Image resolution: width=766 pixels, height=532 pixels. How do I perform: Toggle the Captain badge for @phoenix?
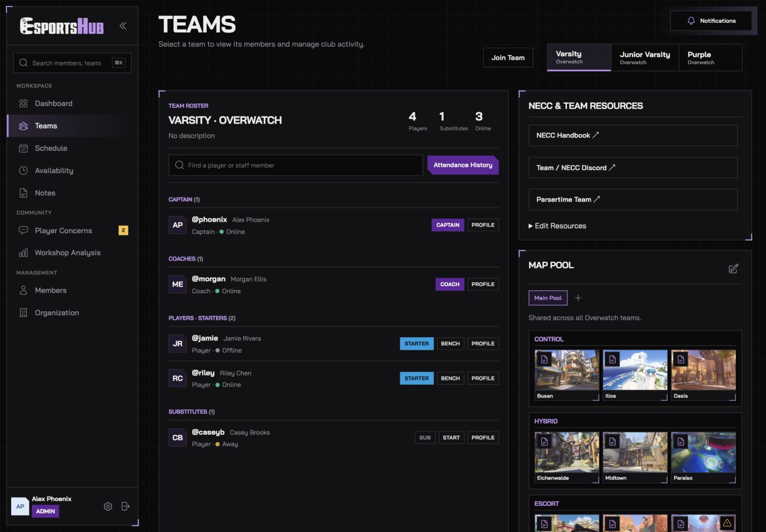pos(448,225)
